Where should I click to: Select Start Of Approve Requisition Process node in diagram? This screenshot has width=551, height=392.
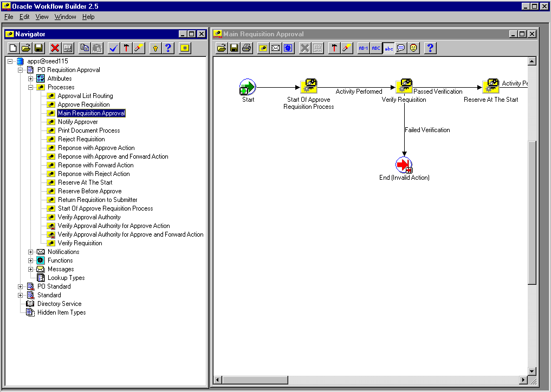(308, 87)
